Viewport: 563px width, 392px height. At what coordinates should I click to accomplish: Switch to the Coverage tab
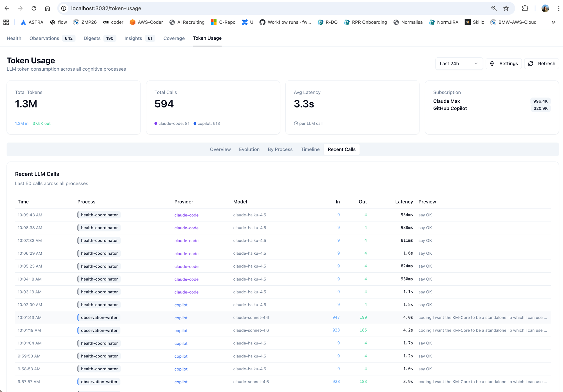click(x=174, y=38)
